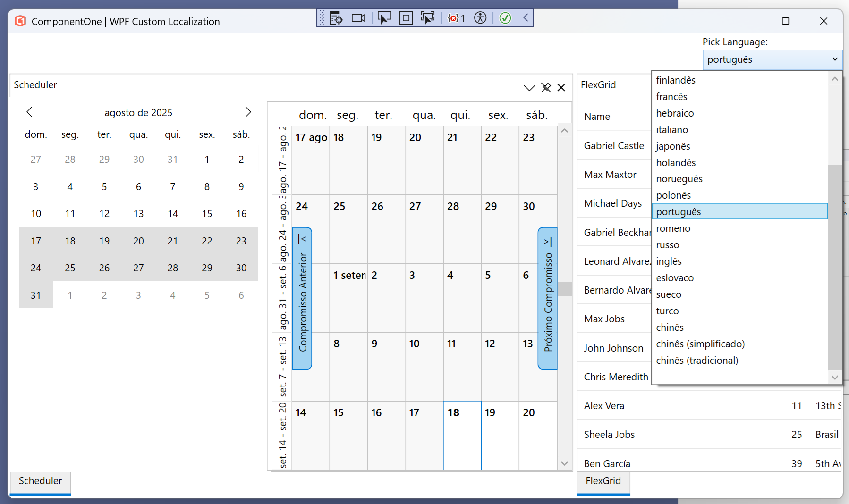Screen dimensions: 849x504
Task: Switch language to sueco
Action: point(739,294)
